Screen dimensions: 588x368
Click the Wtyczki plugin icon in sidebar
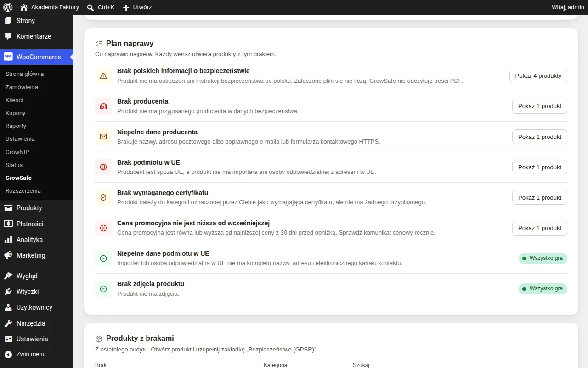8,292
